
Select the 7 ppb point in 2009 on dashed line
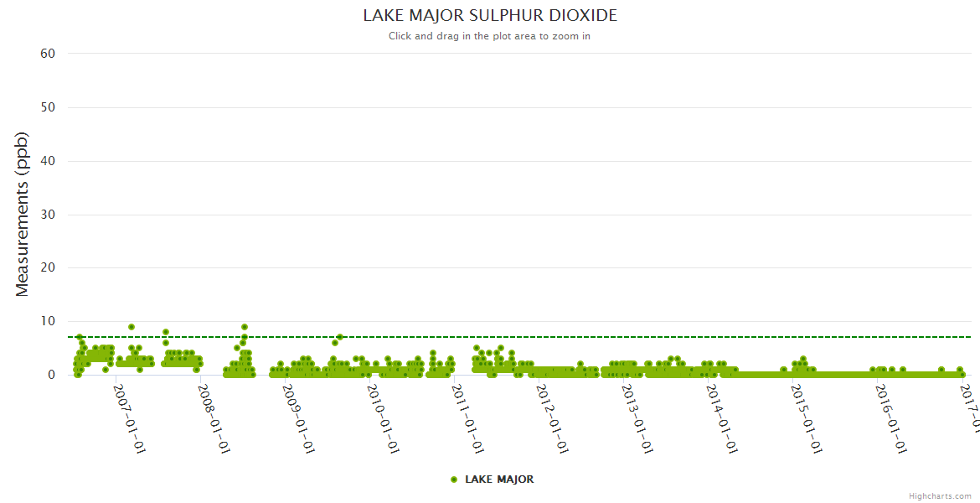[339, 337]
